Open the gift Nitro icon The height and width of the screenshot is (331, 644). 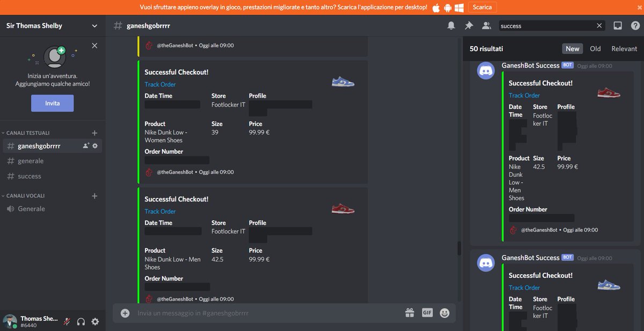click(410, 313)
